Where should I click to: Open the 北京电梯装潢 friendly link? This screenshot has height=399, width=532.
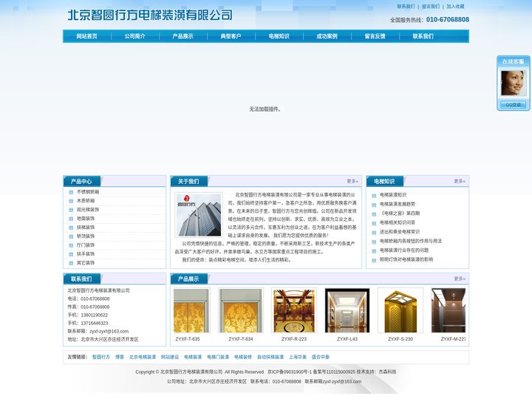pos(143,357)
